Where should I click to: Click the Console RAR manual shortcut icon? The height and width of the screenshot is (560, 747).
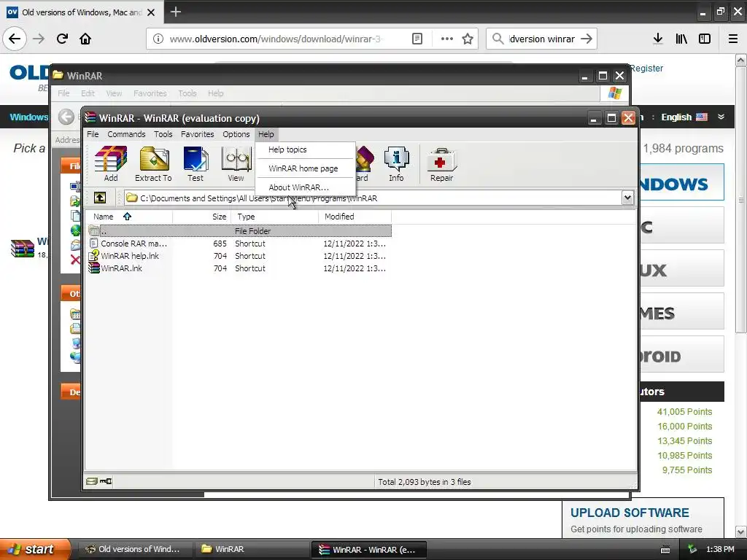click(94, 244)
